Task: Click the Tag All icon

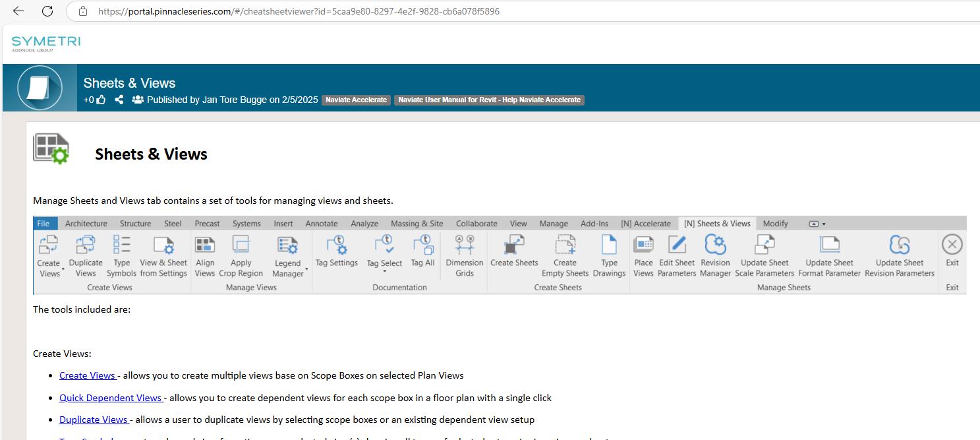Action: 422,245
